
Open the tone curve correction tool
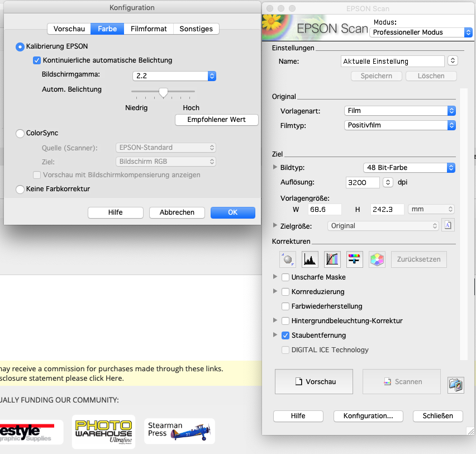click(x=332, y=259)
